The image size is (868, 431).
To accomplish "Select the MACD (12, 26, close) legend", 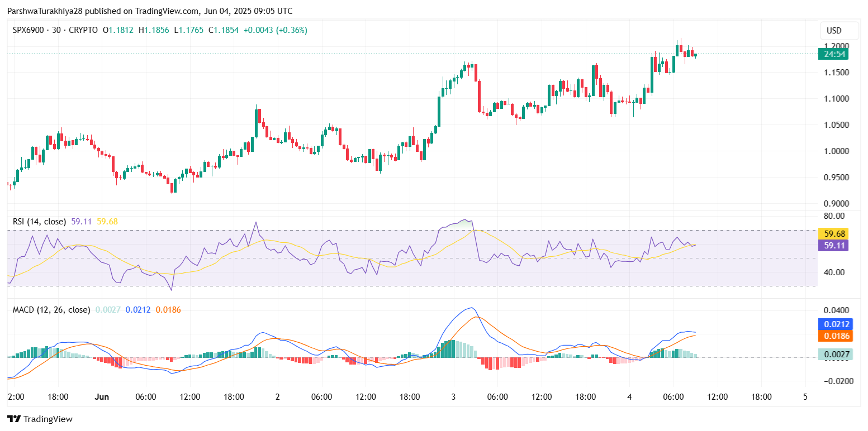I will (51, 309).
